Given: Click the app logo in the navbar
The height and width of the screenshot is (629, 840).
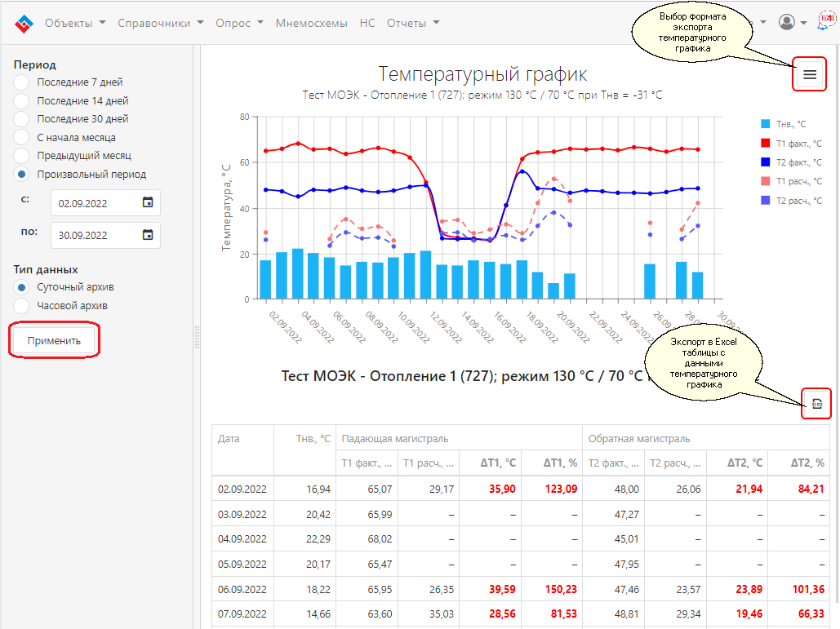Looking at the screenshot, I should (x=24, y=24).
